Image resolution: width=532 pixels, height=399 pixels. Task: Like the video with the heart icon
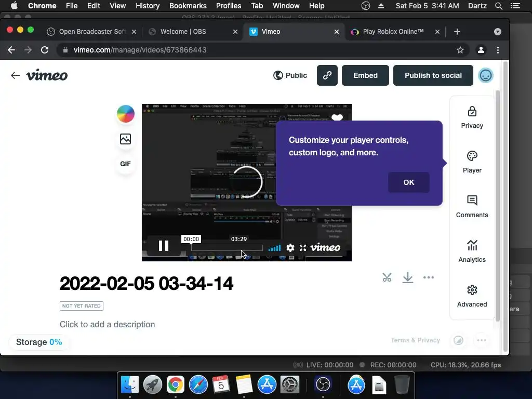(337, 117)
